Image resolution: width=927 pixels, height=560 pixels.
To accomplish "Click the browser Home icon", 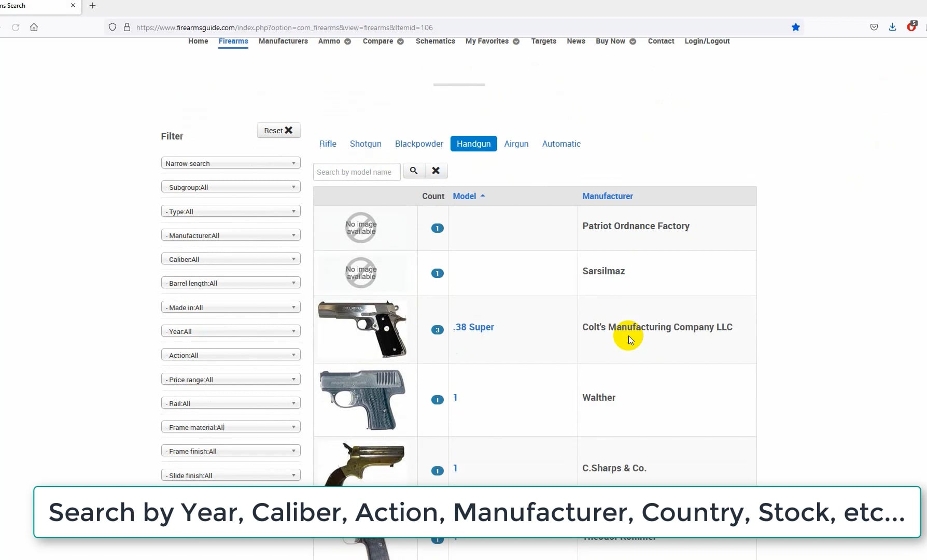I will pos(34,27).
